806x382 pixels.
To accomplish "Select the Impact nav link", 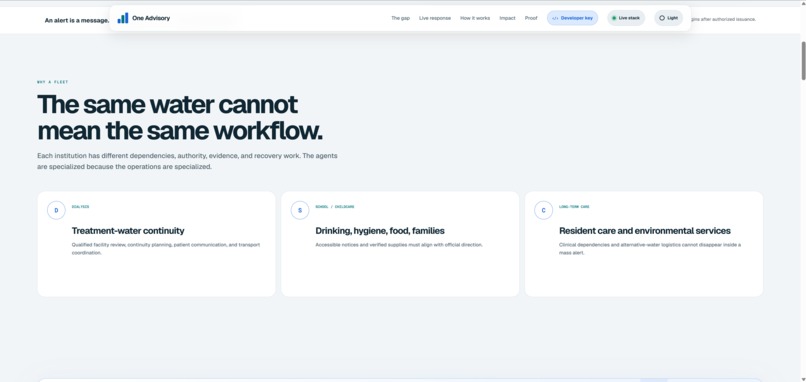I will click(x=507, y=18).
